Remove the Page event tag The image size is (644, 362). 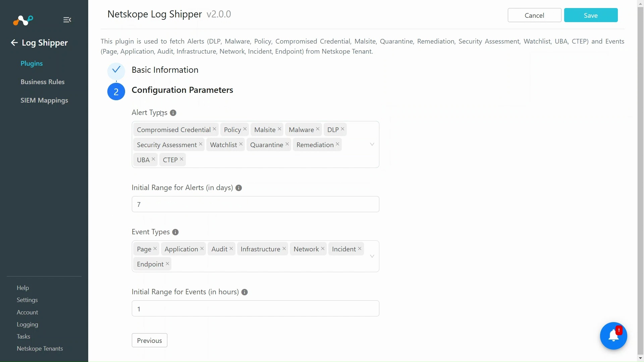tap(155, 249)
